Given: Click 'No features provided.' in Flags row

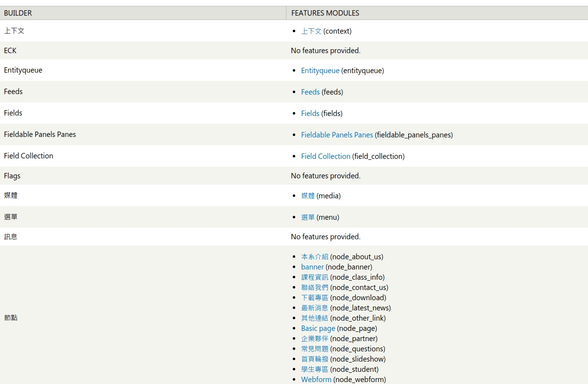Looking at the screenshot, I should 325,176.
